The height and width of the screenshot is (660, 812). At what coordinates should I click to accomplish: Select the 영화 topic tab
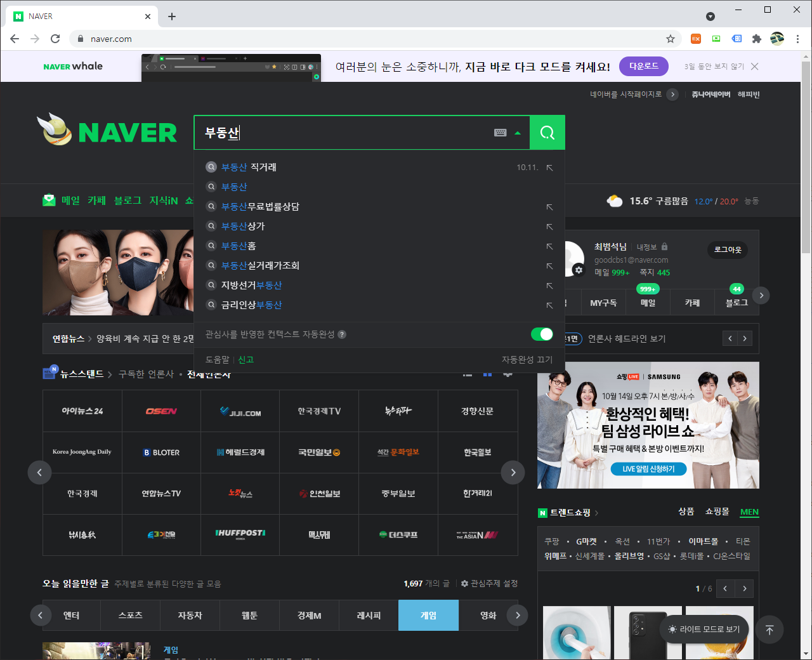click(488, 615)
